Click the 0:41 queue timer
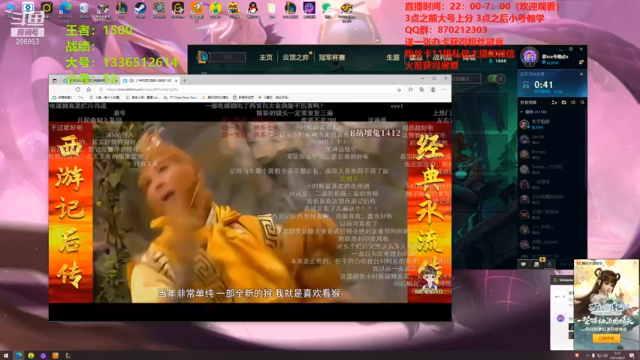The width and height of the screenshot is (640, 360). (543, 85)
